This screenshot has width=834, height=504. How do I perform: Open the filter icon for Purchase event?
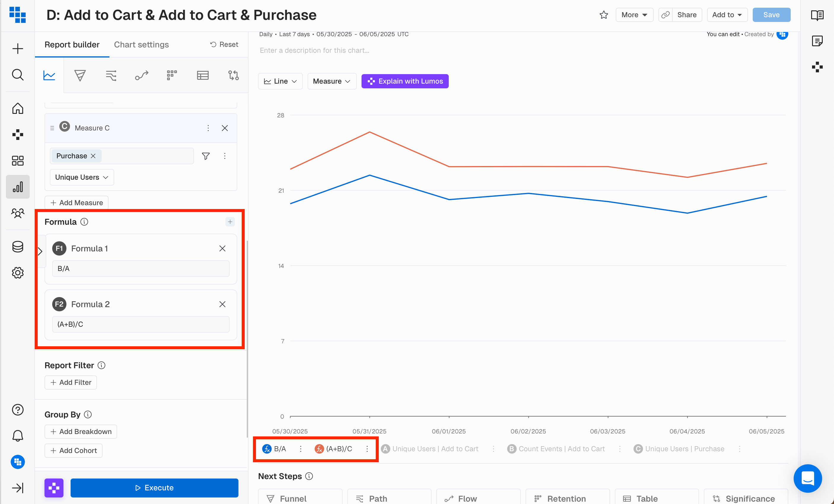pyautogui.click(x=206, y=156)
